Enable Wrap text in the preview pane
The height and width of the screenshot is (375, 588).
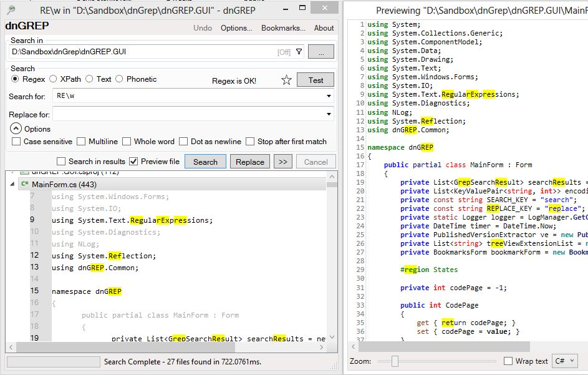point(509,361)
